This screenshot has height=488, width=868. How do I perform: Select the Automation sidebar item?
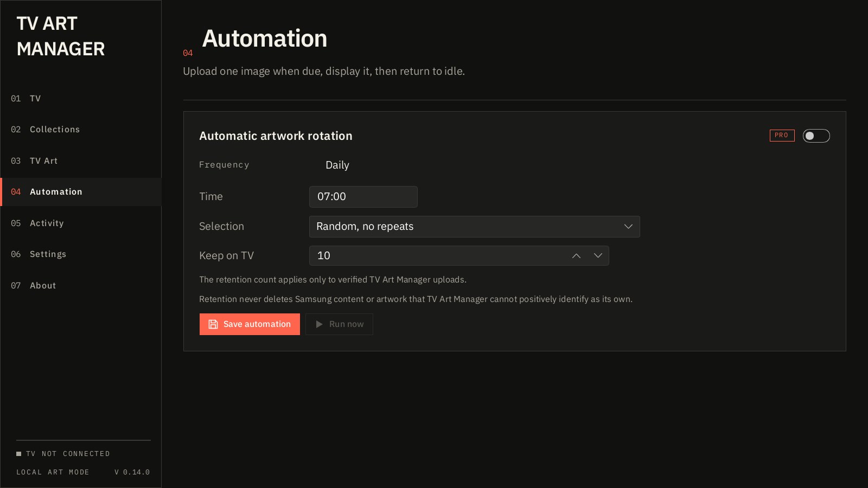(81, 192)
